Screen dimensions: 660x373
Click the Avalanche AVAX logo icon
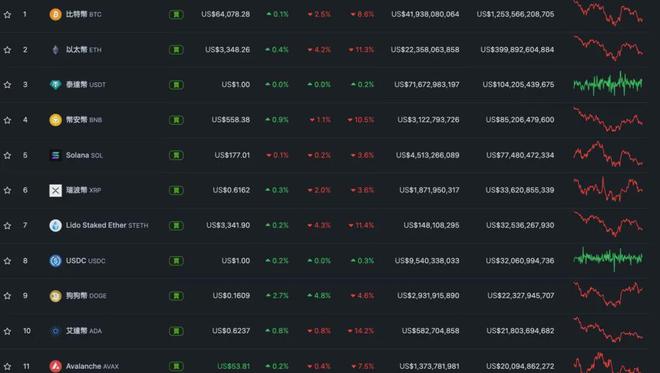click(55, 366)
